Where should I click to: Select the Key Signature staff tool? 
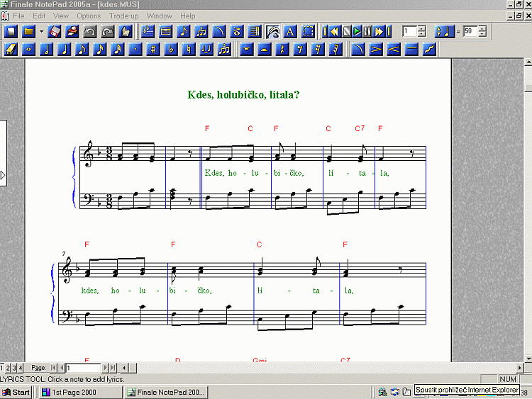pos(148,31)
